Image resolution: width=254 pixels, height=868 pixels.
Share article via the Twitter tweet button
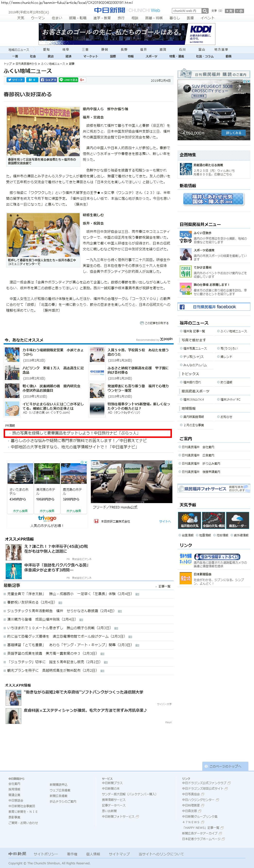point(16,80)
